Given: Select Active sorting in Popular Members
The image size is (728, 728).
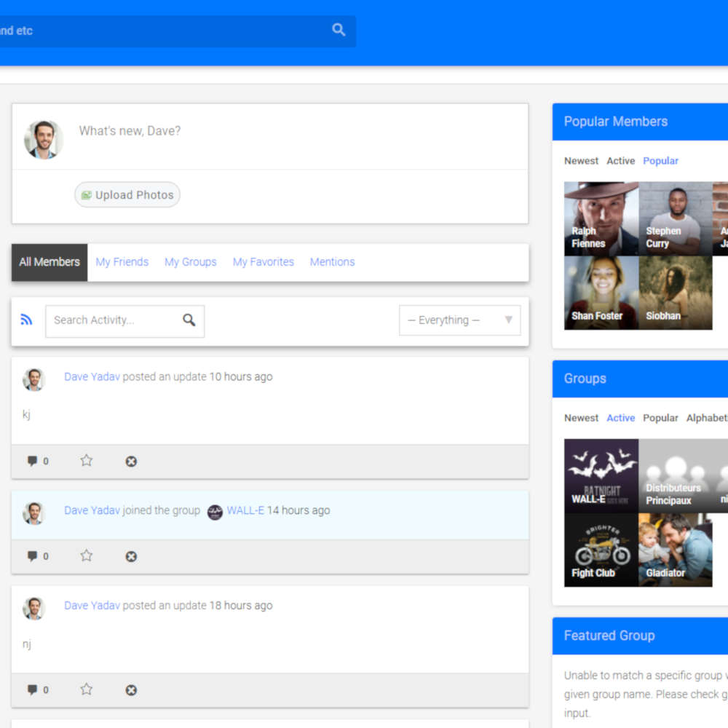Looking at the screenshot, I should [x=620, y=161].
